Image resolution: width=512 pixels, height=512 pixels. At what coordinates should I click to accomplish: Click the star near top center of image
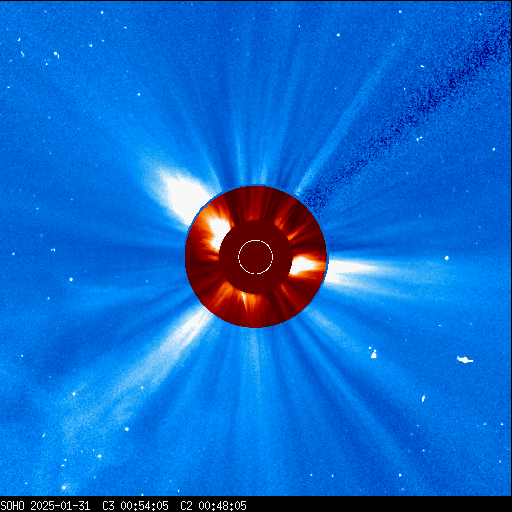(338, 35)
